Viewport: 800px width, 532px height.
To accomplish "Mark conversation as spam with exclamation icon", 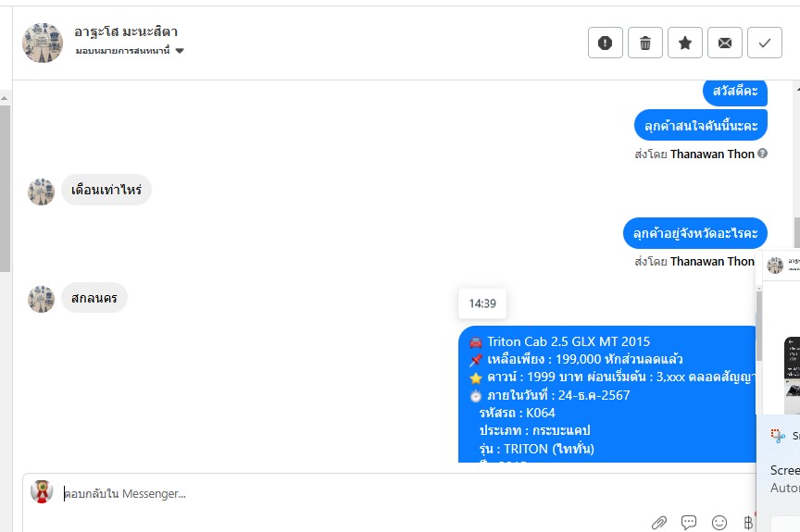I will (x=606, y=43).
